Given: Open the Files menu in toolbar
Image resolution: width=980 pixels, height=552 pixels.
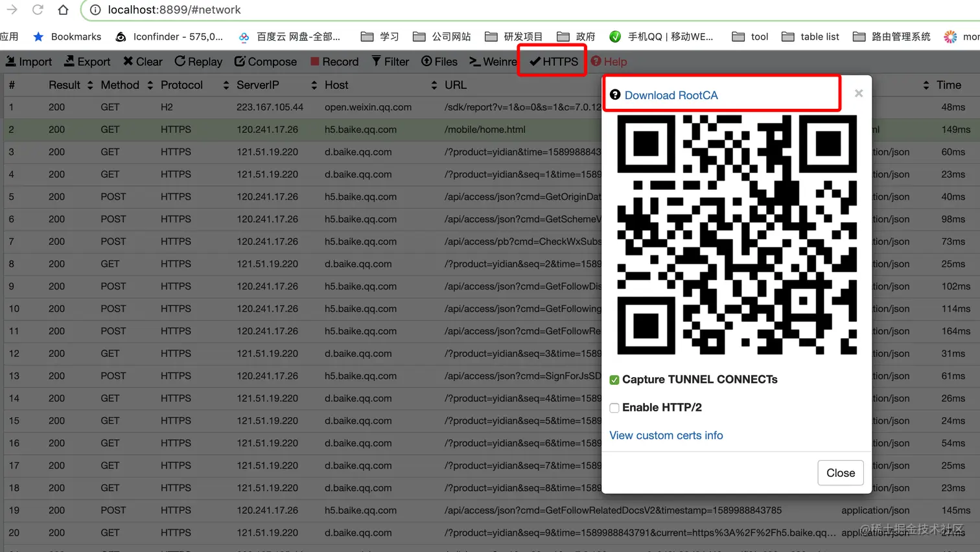Looking at the screenshot, I should (x=439, y=62).
